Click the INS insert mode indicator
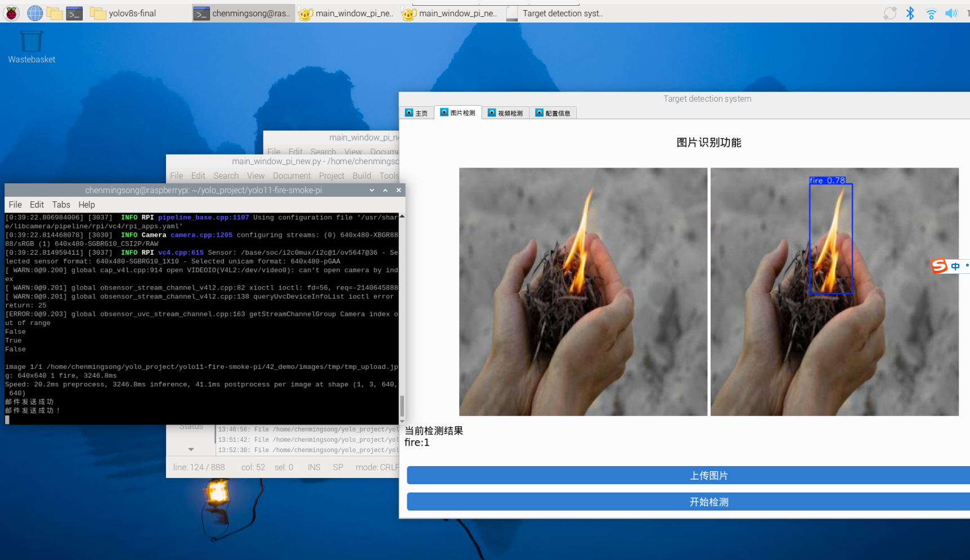 coord(314,467)
